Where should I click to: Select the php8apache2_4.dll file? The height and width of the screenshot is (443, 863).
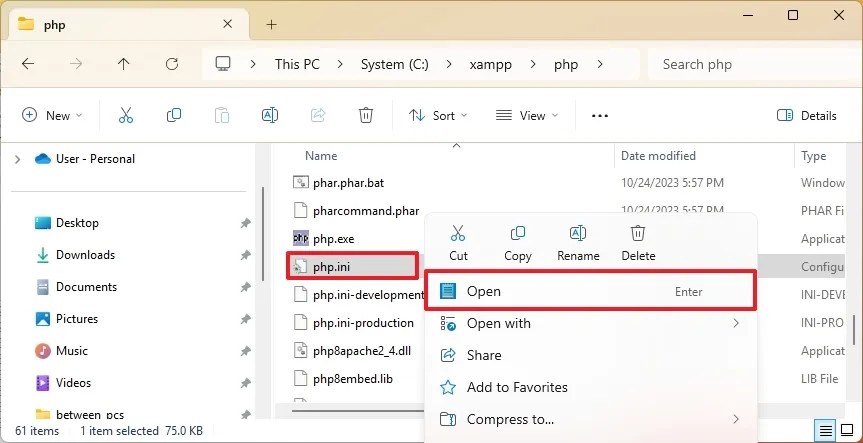tap(362, 351)
